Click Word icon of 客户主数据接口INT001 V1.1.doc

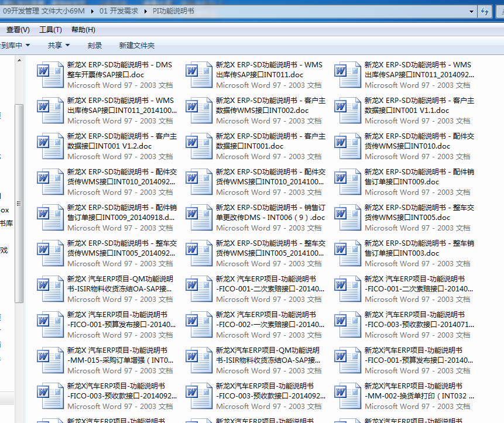348,110
